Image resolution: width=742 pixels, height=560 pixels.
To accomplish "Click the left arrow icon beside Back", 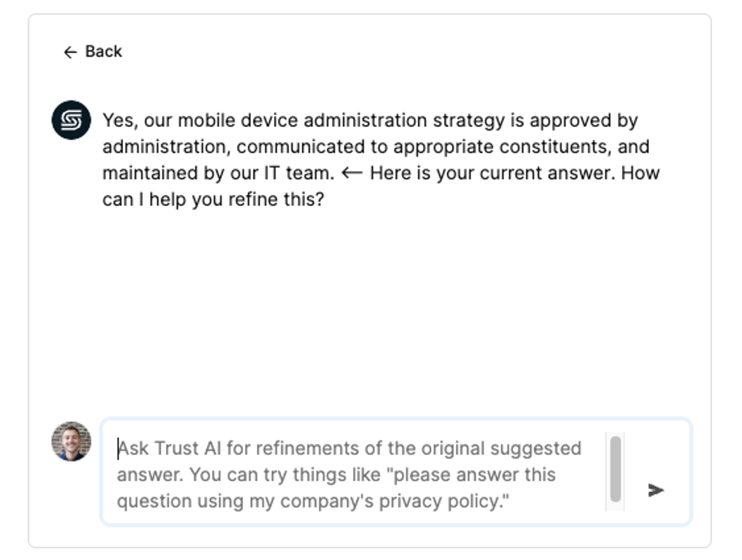I will 70,52.
